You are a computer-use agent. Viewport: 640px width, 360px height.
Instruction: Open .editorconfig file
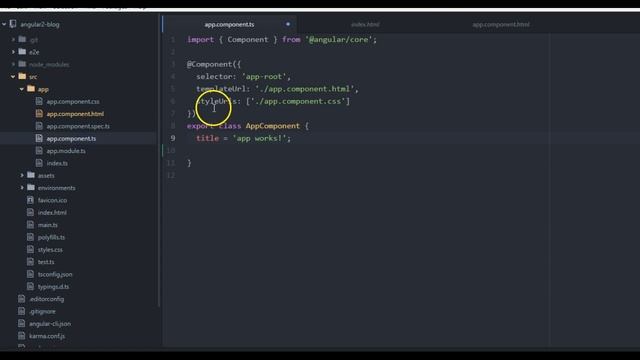click(47, 299)
